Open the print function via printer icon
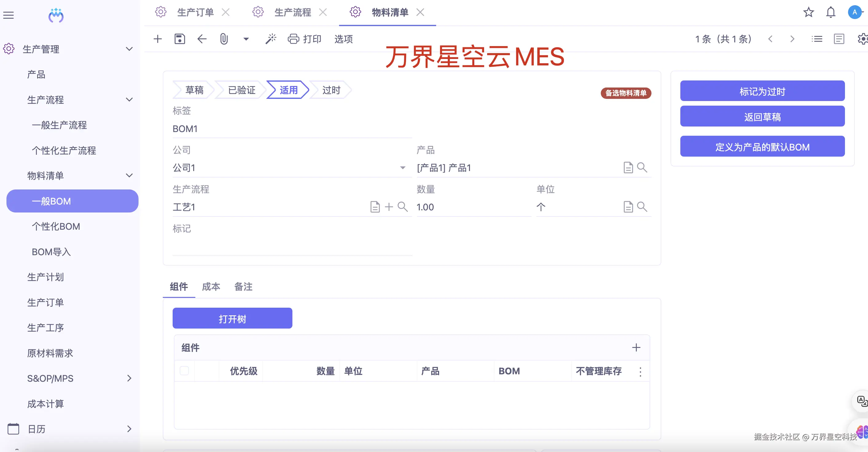This screenshot has width=868, height=452. (294, 39)
